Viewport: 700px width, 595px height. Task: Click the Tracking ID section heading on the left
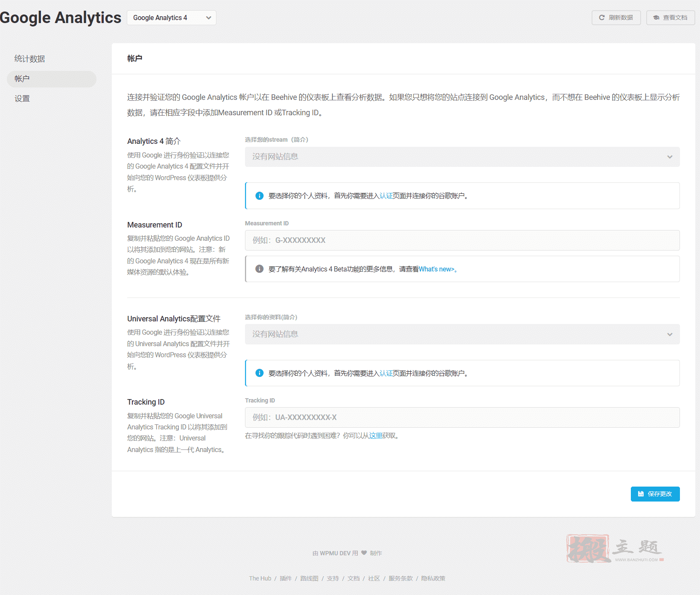click(x=146, y=402)
